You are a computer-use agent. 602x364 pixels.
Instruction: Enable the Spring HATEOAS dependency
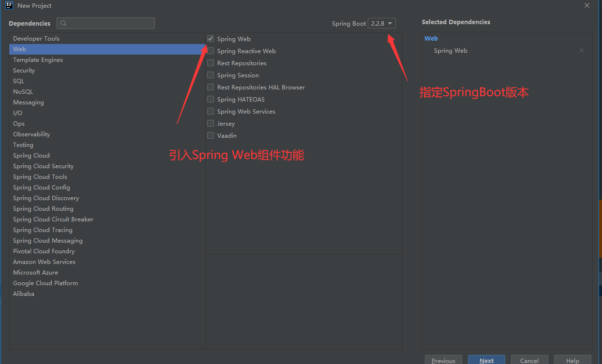pos(211,99)
